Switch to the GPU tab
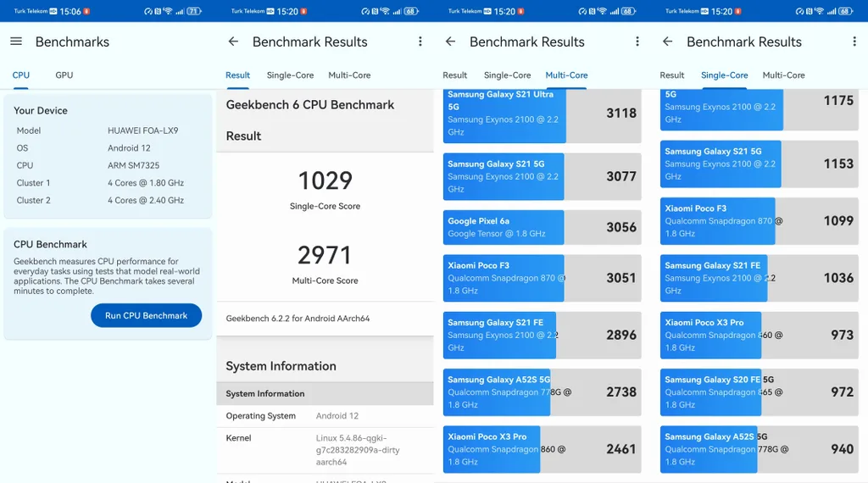 click(64, 75)
